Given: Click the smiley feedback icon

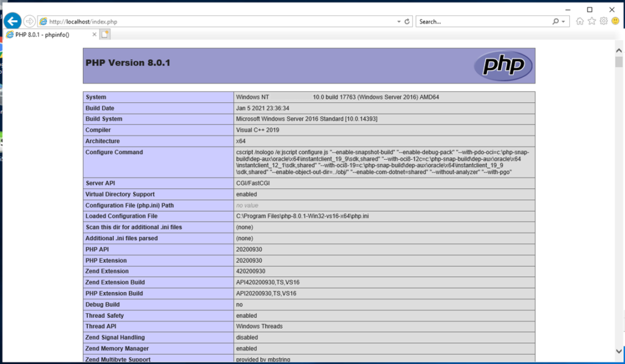Looking at the screenshot, I should tap(615, 21).
